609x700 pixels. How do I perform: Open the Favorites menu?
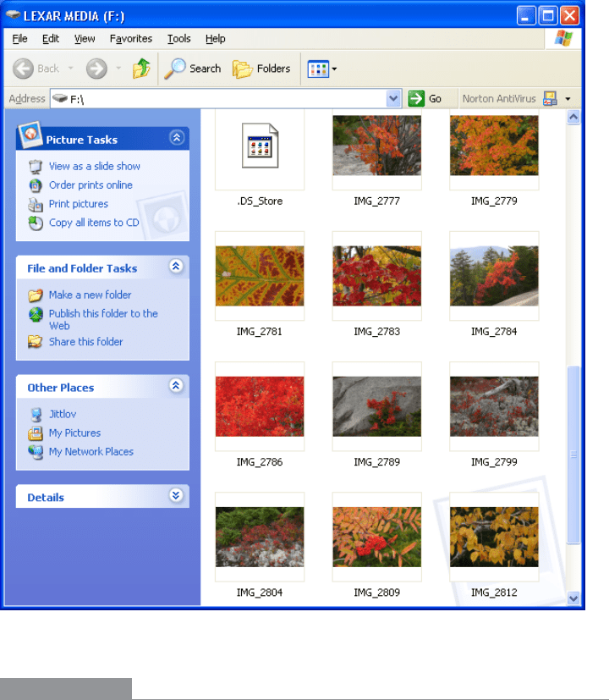(x=131, y=39)
